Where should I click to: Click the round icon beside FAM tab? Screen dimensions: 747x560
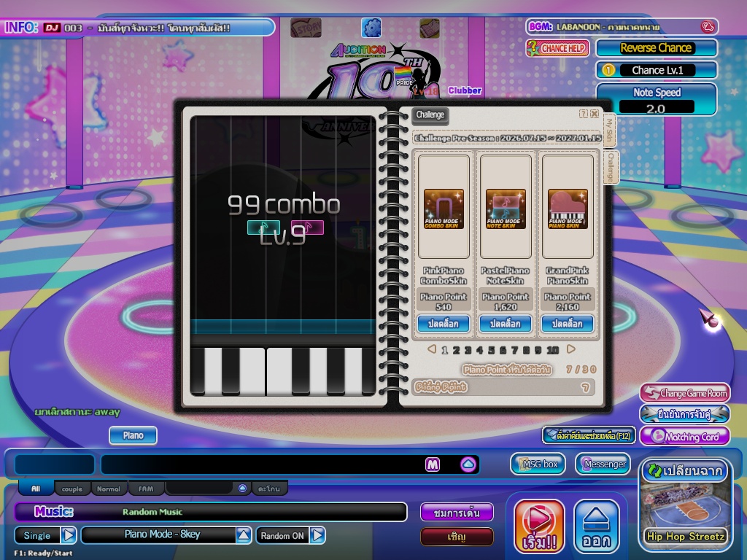tap(242, 488)
